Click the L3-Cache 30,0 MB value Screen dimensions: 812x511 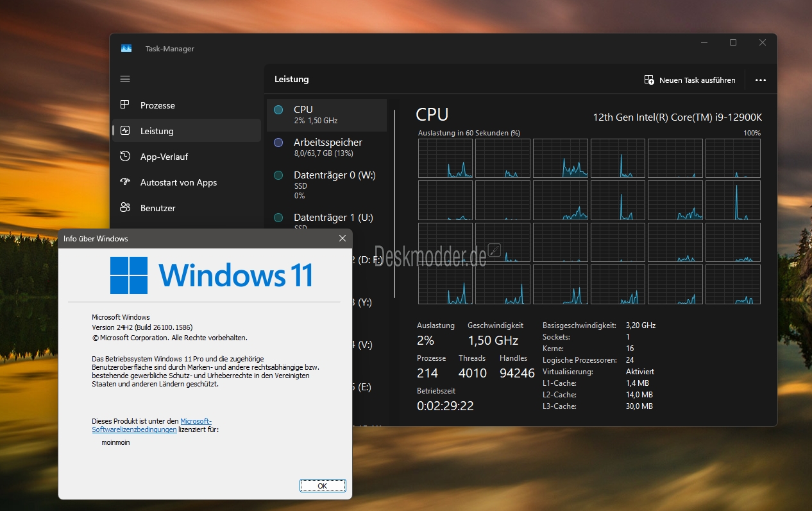(639, 406)
